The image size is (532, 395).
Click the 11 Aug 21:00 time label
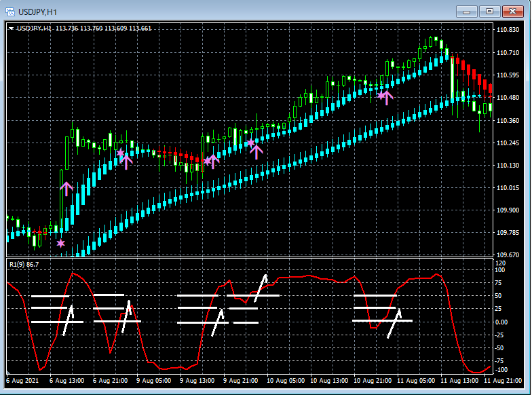503,380
